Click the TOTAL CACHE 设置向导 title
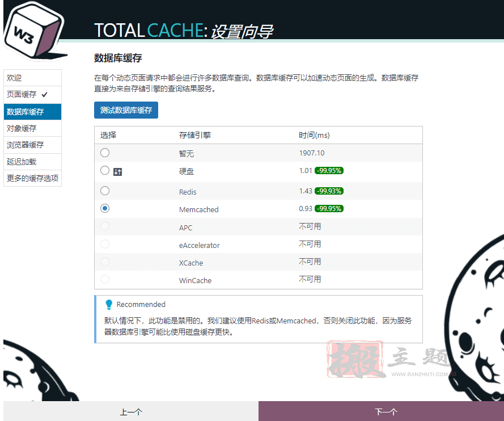This screenshot has width=504, height=421. (x=184, y=31)
